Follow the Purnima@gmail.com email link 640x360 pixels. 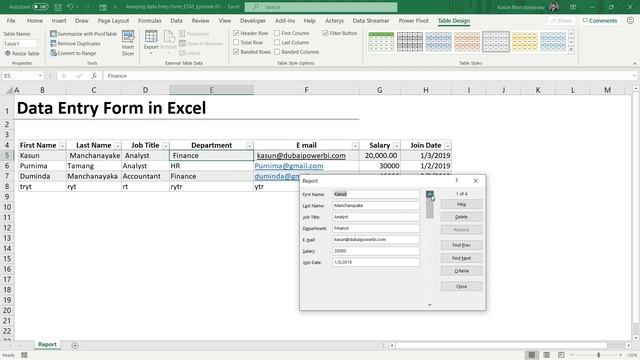[289, 166]
